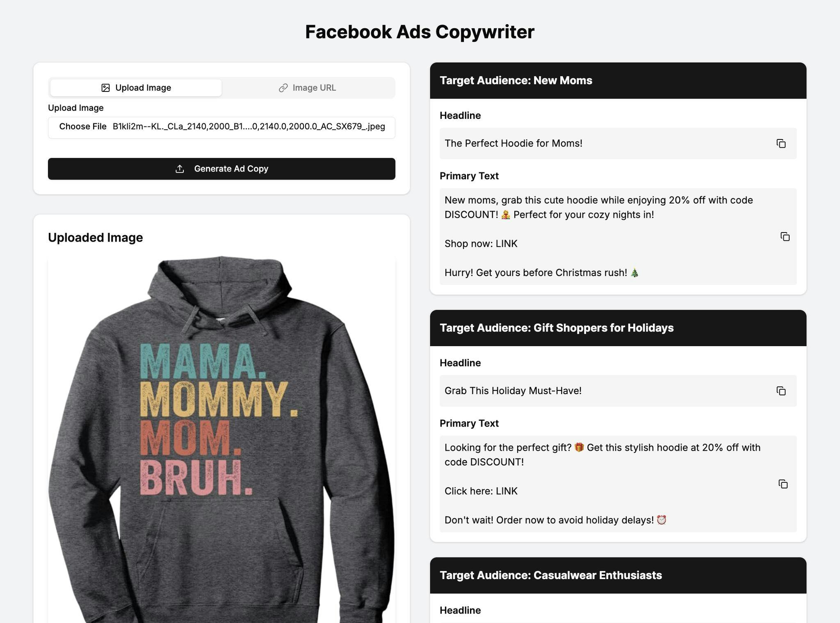Click the "Hurry! Get yours before Christmas rush!" line
840x623 pixels.
(x=535, y=273)
